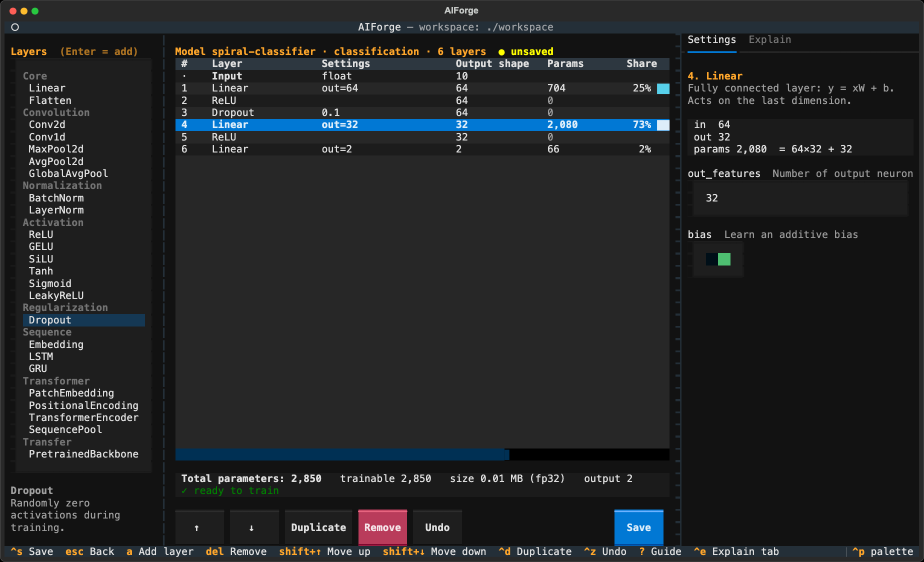Click the ? Guide footer shortcut
This screenshot has width=924, height=562.
pos(660,551)
